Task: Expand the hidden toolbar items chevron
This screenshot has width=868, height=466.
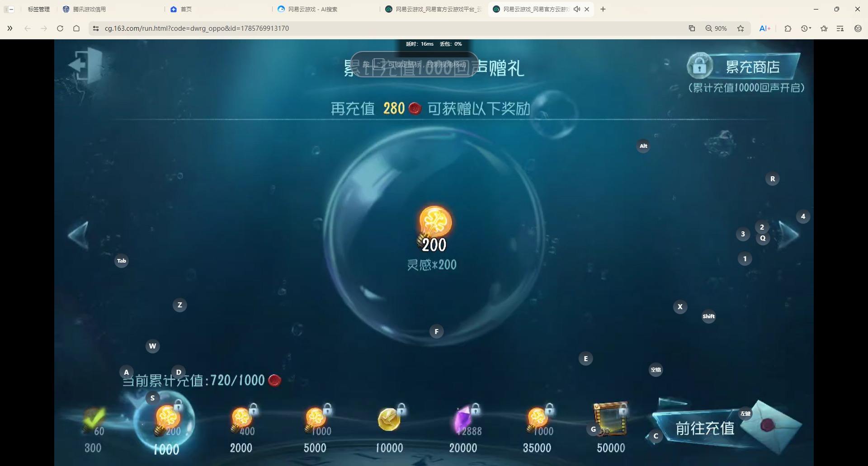Action: [x=10, y=28]
